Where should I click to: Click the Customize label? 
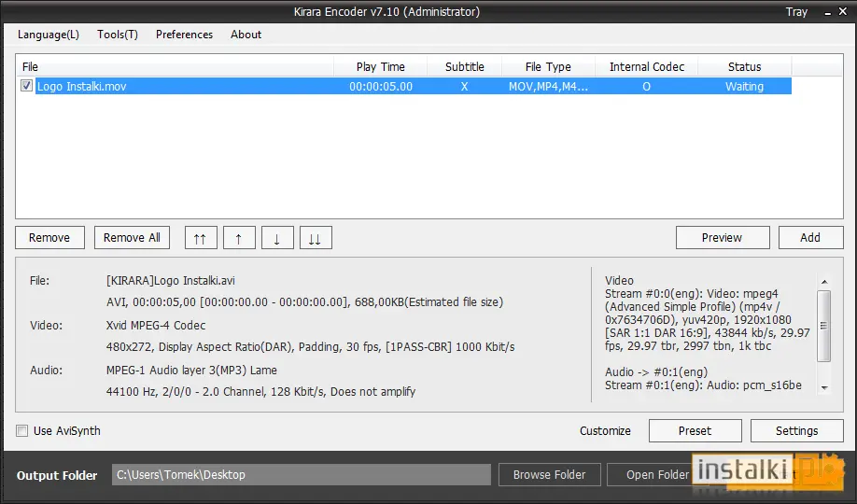point(605,431)
